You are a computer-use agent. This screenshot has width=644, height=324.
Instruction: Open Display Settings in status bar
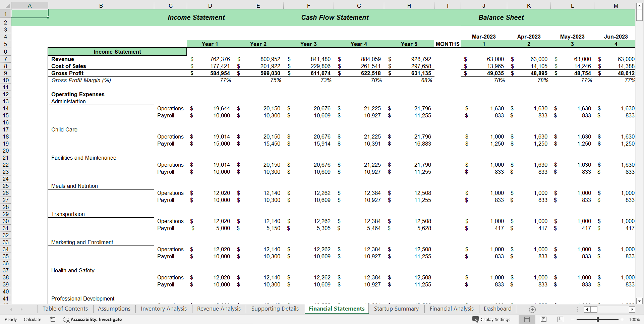pyautogui.click(x=491, y=319)
